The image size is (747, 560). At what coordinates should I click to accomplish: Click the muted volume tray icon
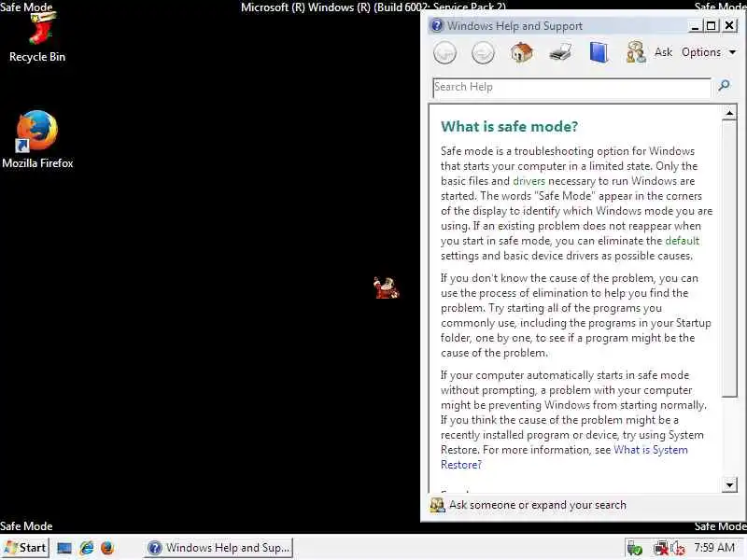pyautogui.click(x=678, y=549)
